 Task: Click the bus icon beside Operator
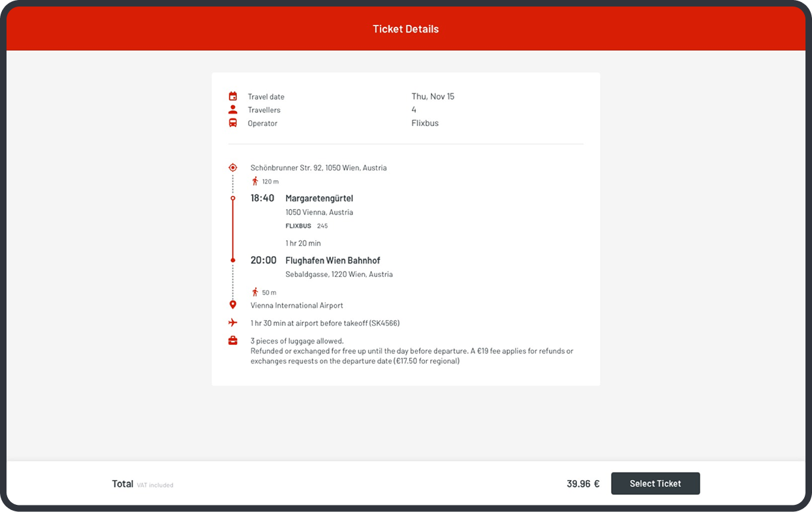tap(233, 123)
